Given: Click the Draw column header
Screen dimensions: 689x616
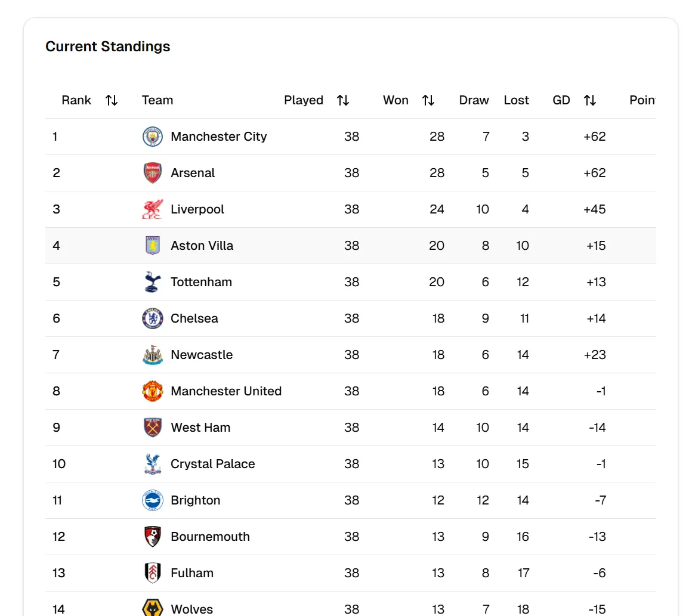Looking at the screenshot, I should [x=474, y=100].
